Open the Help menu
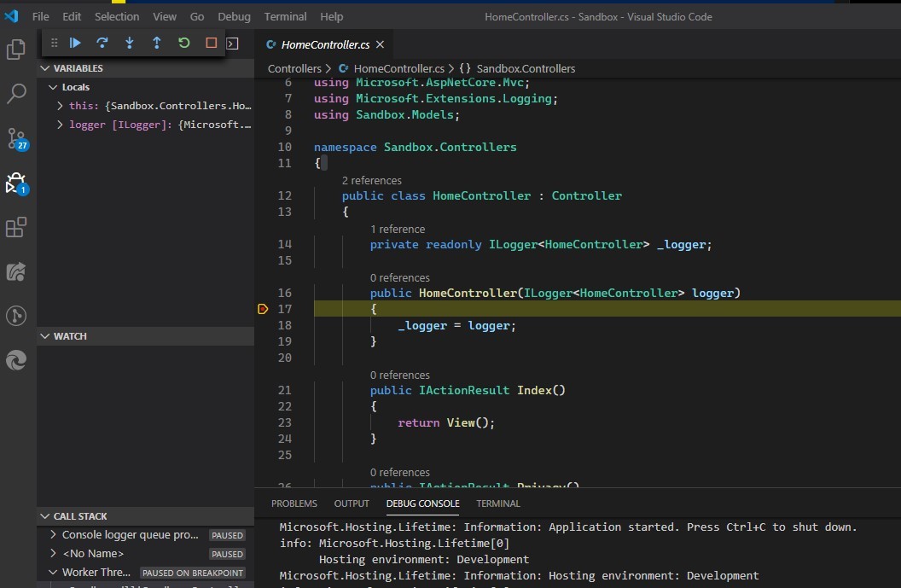Viewport: 901px width, 588px height. click(332, 17)
